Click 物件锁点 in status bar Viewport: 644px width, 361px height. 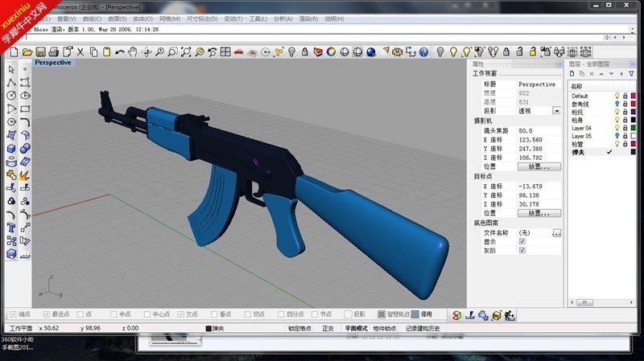tap(385, 328)
